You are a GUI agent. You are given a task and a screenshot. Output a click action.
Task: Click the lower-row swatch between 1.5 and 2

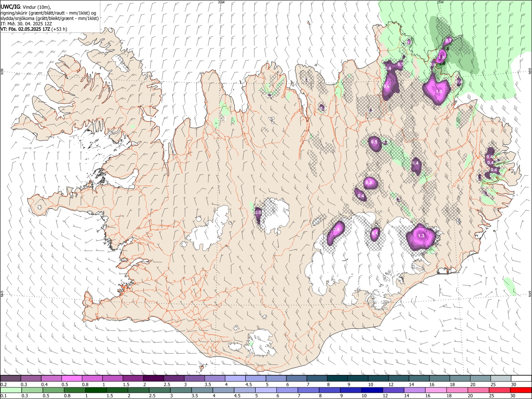coord(117,390)
